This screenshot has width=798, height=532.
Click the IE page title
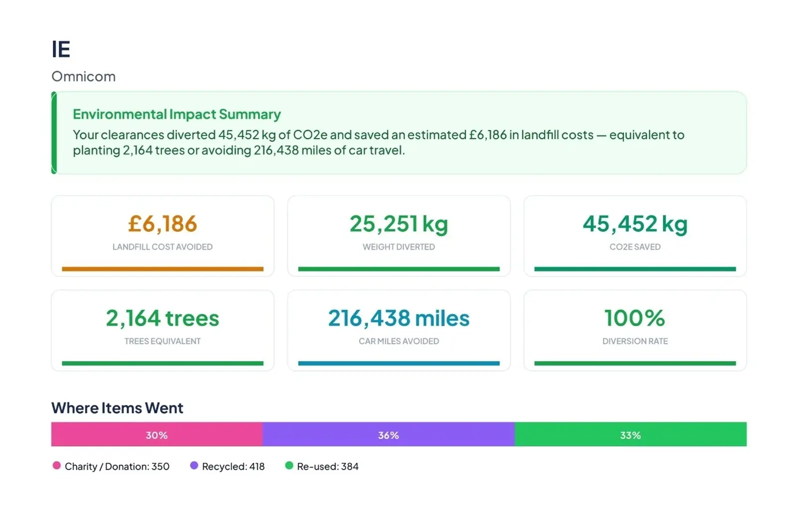pos(61,49)
